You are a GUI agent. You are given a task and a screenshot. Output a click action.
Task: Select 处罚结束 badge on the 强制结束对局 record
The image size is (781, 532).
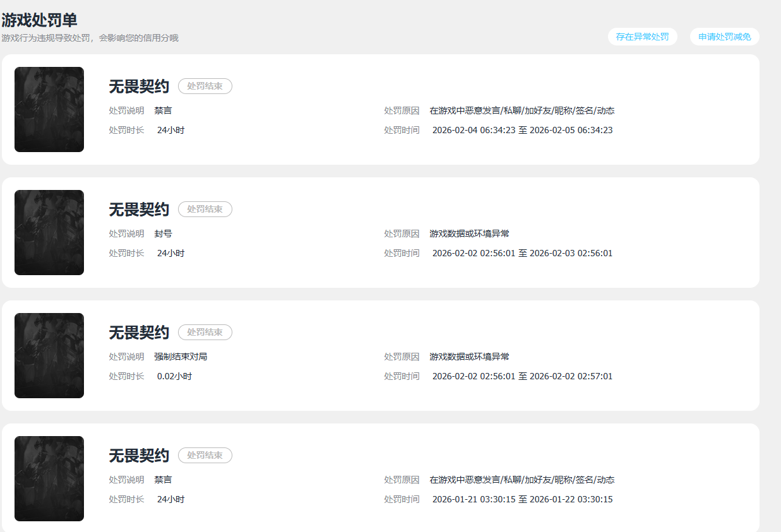[205, 332]
